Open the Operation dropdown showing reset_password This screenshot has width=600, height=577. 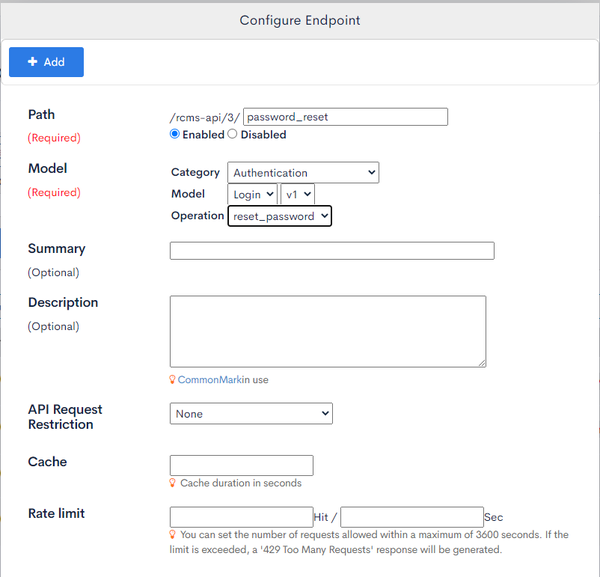[x=280, y=216]
